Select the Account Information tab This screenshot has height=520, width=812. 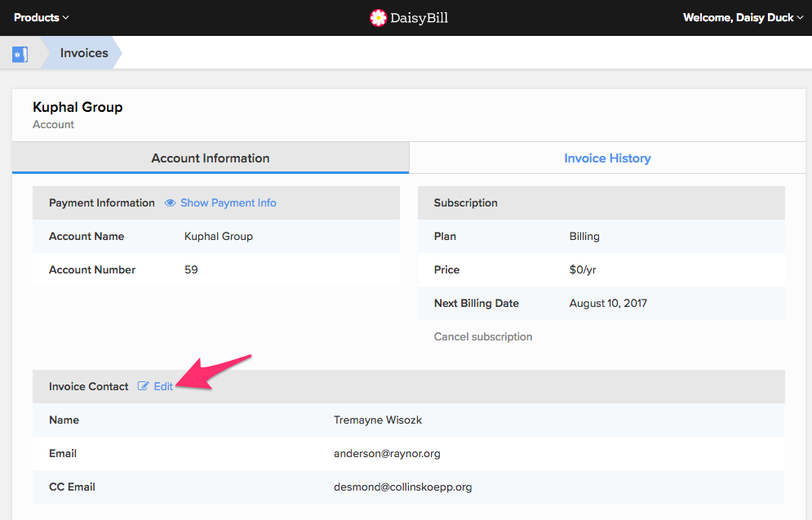coord(211,158)
